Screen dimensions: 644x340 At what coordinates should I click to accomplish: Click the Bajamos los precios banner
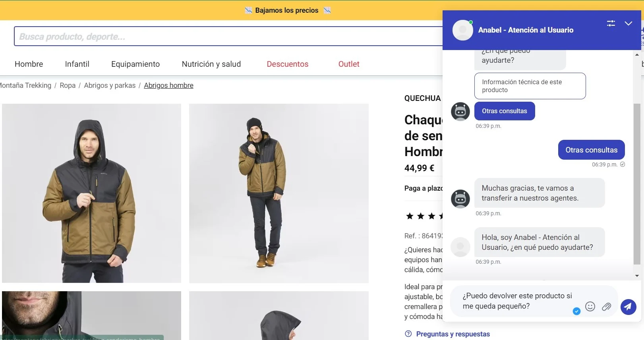coord(287,10)
